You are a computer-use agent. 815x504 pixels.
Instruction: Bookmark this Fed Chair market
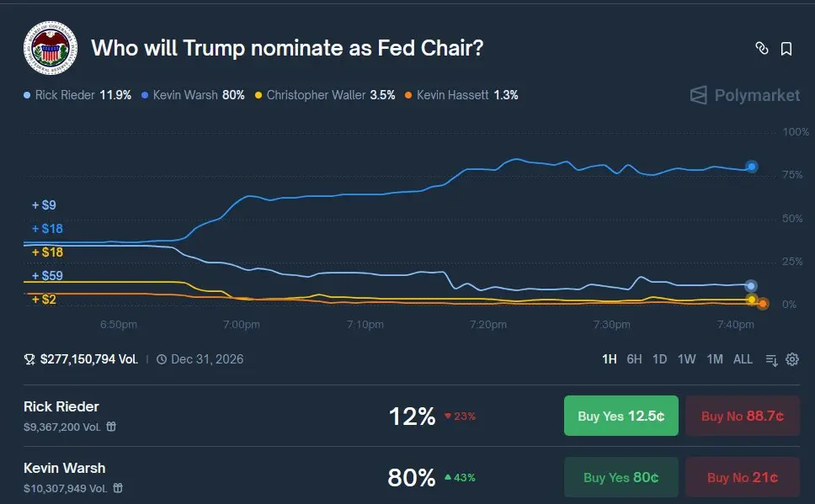click(786, 49)
